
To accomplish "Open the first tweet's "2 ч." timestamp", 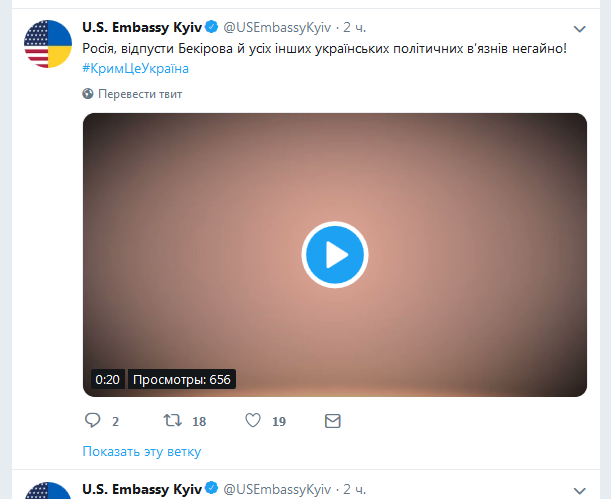I will (354, 27).
